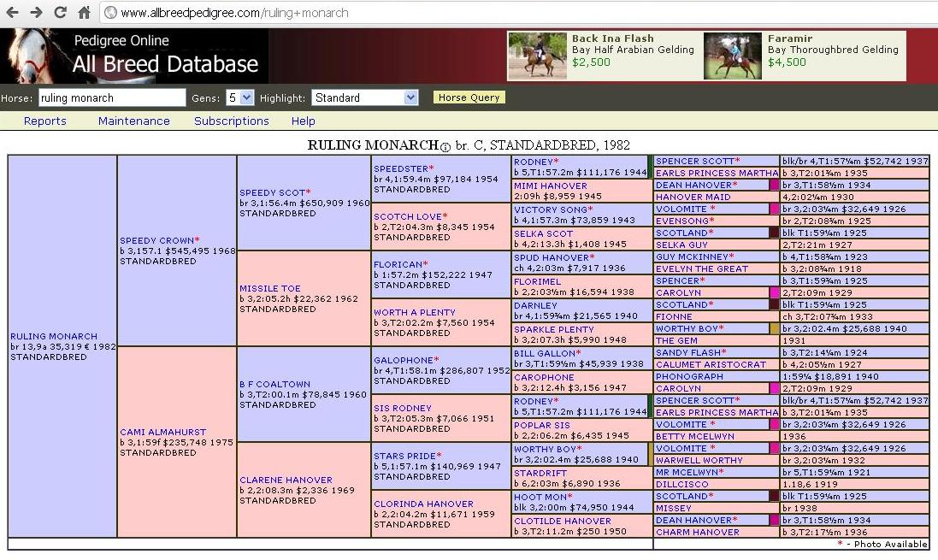Select the Subscriptions menu item
This screenshot has width=938, height=560.
tap(232, 121)
